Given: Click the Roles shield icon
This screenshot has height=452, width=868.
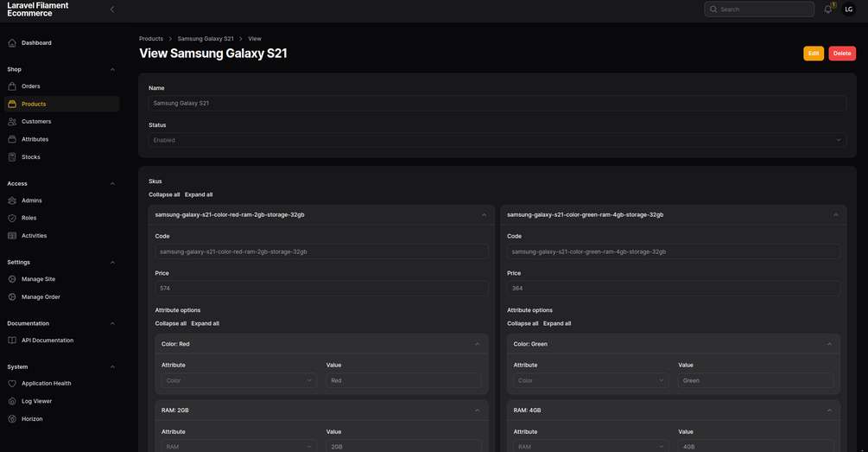Looking at the screenshot, I should click(12, 219).
